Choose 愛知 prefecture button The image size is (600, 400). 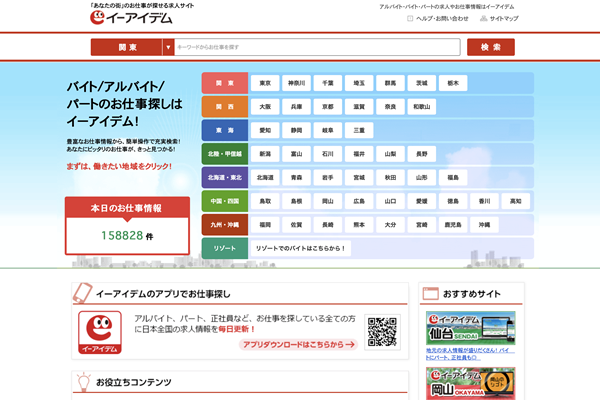265,130
